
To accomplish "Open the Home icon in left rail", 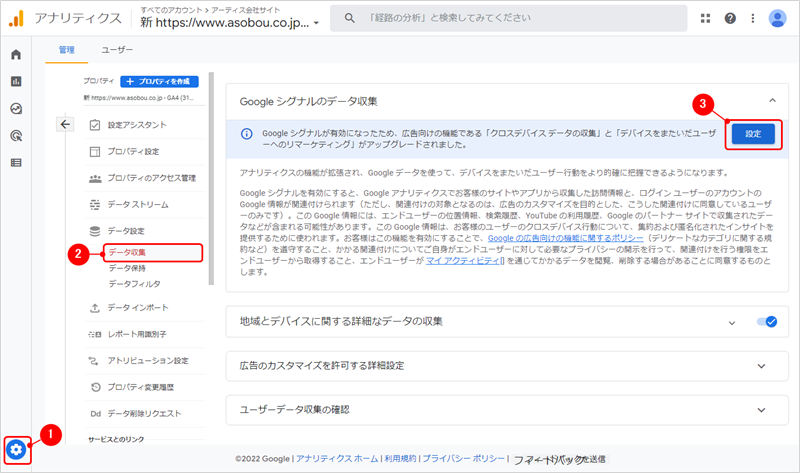I will 16,54.
